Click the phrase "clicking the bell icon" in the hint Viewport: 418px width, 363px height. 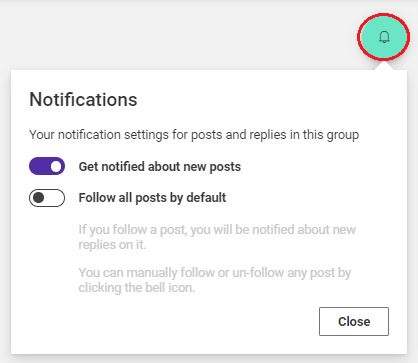(136, 287)
